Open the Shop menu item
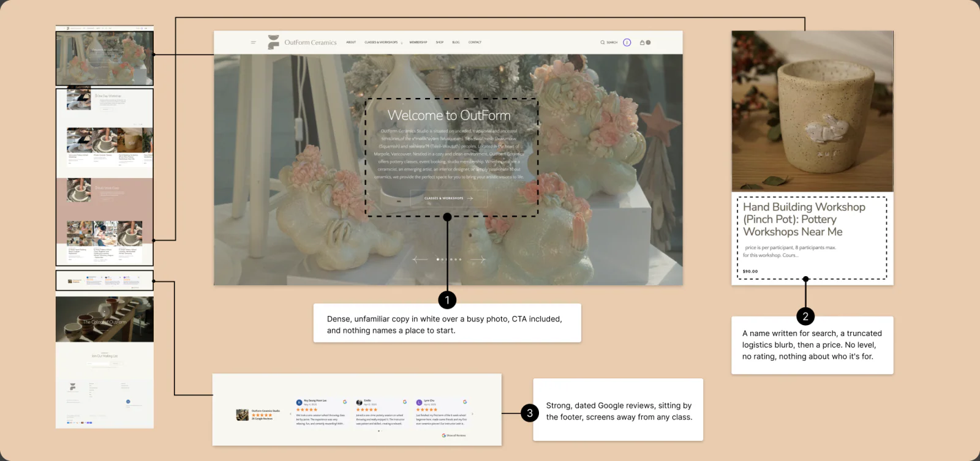 coord(440,42)
